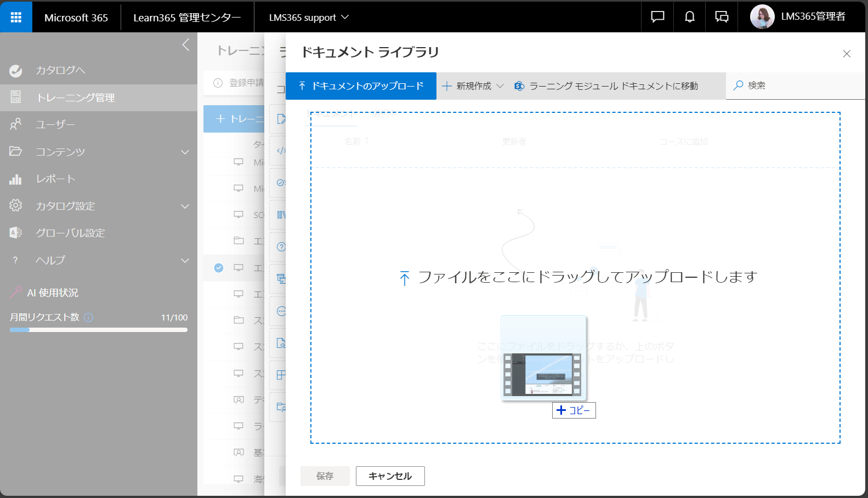Expand the ヘルプ section chevron
This screenshot has width=868, height=498.
(185, 260)
